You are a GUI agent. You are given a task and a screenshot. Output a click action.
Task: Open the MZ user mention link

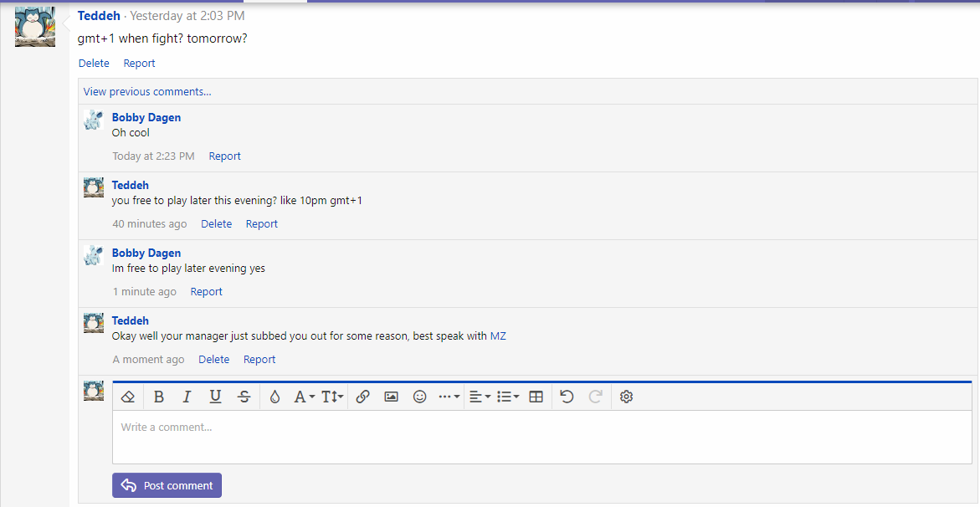click(x=498, y=336)
